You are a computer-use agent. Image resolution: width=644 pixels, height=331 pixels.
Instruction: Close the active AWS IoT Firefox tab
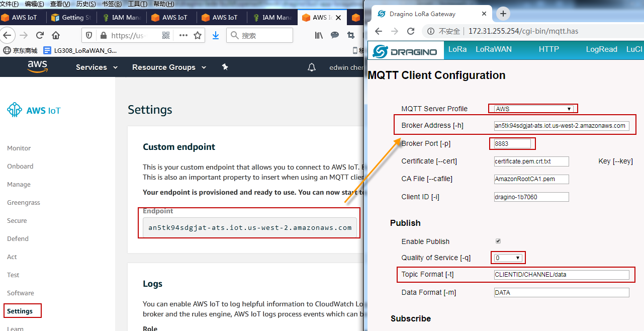pyautogui.click(x=338, y=17)
